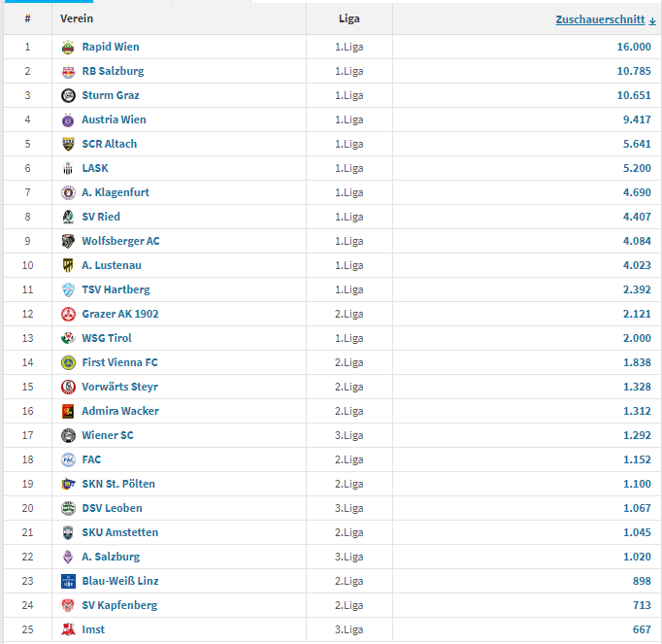Click the sort arrow next to Zuschauerschnitt

(x=652, y=20)
